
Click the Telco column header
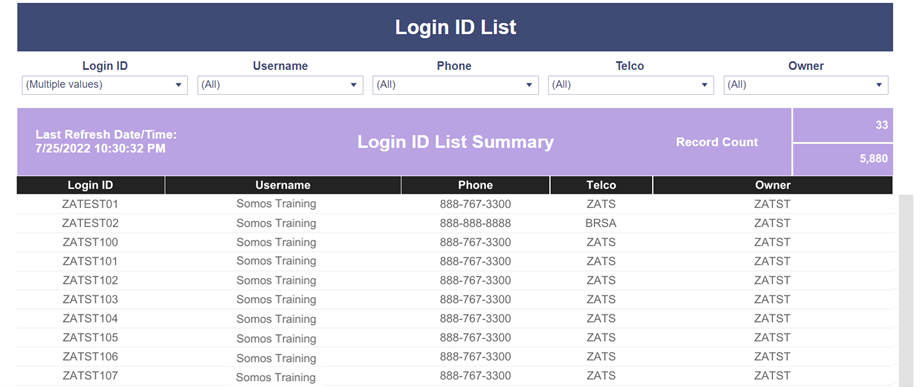(x=601, y=185)
